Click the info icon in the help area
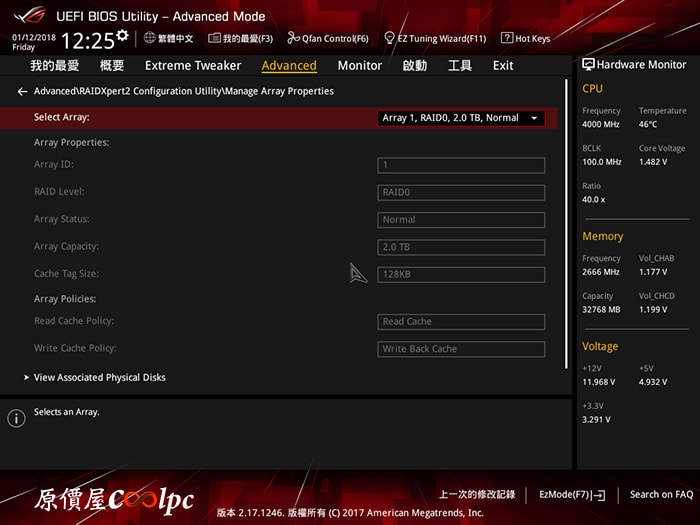700x525 pixels. tap(17, 419)
